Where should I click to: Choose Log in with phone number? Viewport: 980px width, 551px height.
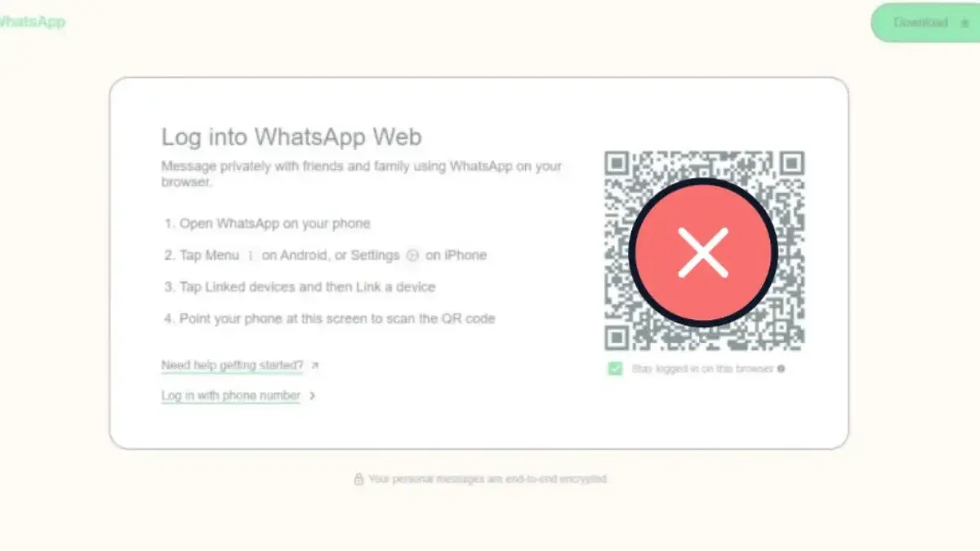230,396
